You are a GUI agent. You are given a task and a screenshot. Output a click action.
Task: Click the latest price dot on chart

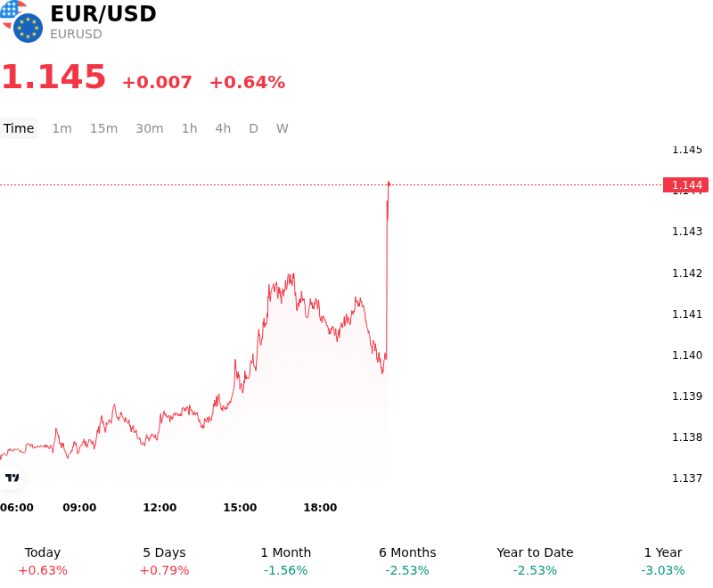[x=389, y=184]
